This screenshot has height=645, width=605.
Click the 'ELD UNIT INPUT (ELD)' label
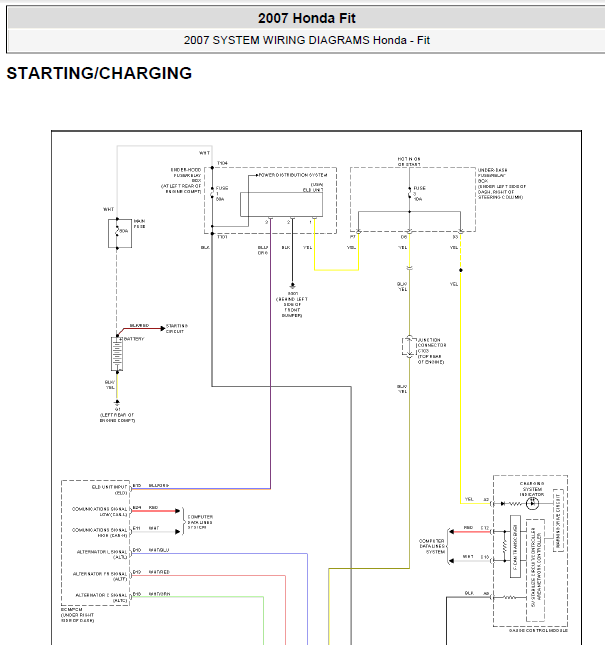coord(109,490)
